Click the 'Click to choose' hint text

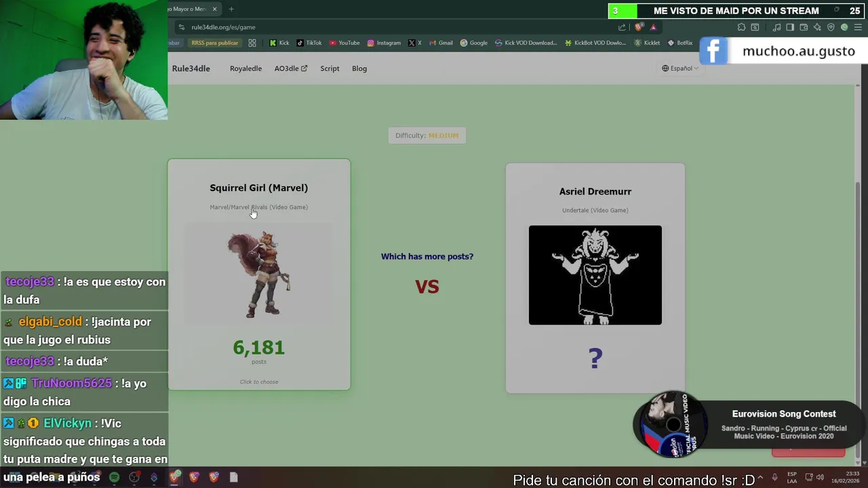[x=259, y=382]
